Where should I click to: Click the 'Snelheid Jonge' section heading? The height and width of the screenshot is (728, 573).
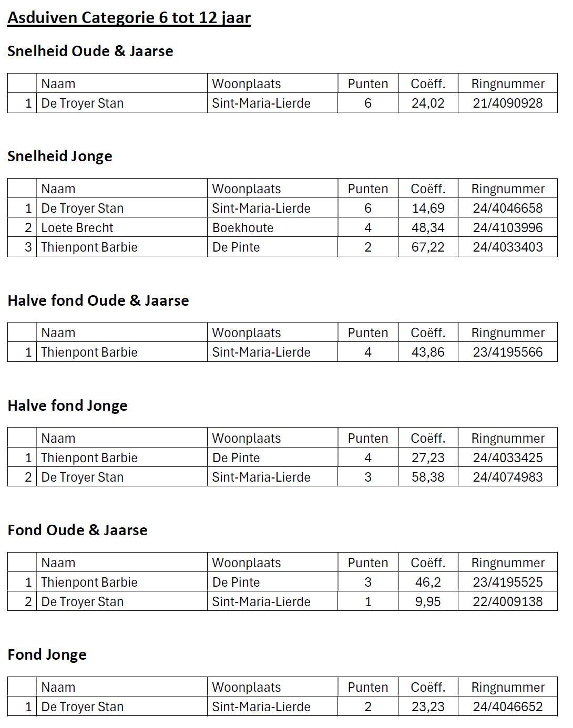(x=59, y=156)
